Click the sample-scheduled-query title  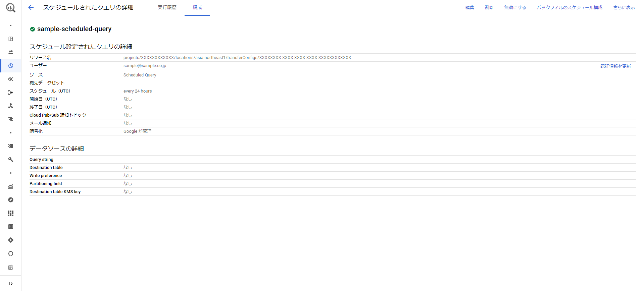click(x=74, y=29)
